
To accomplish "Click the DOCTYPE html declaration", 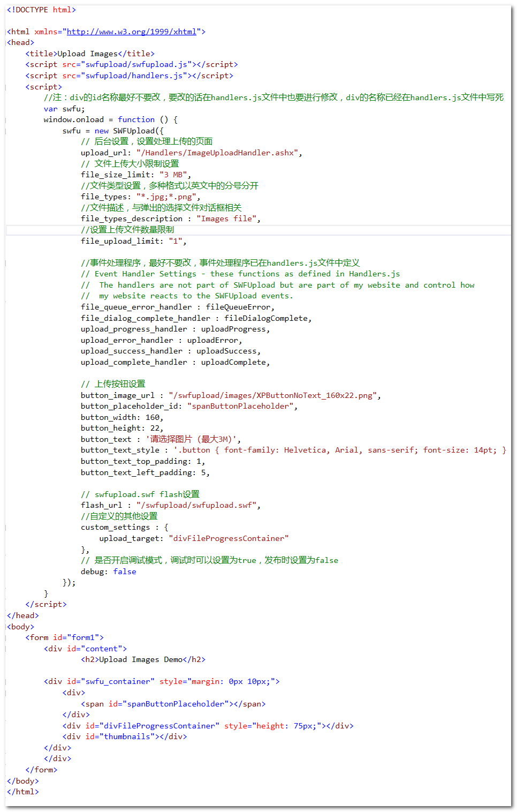I will pos(41,10).
